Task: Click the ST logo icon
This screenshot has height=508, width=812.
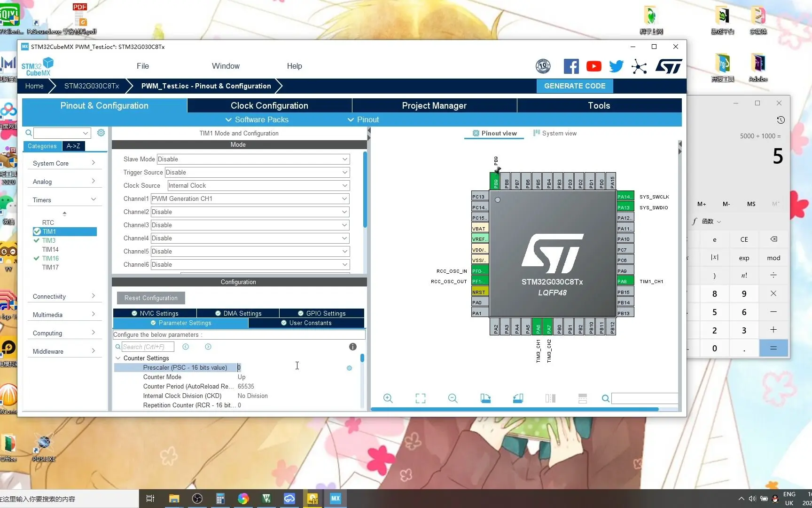Action: tap(669, 66)
